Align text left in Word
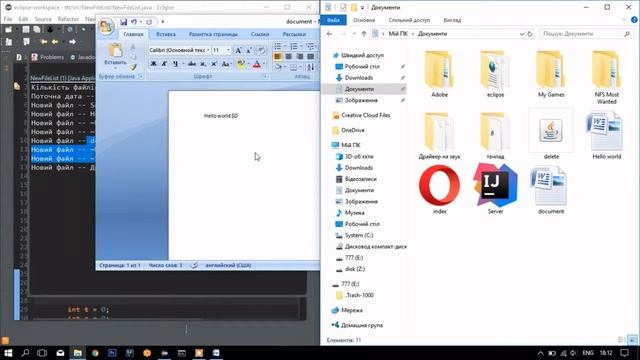This screenshot has height=360, width=640. [x=278, y=57]
